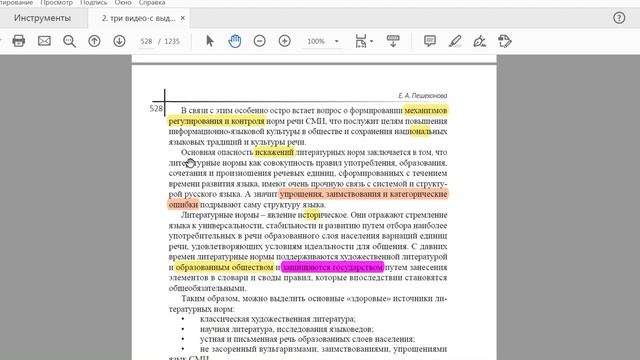Click the yellow highlighted word 'механизмов'

coord(426,111)
